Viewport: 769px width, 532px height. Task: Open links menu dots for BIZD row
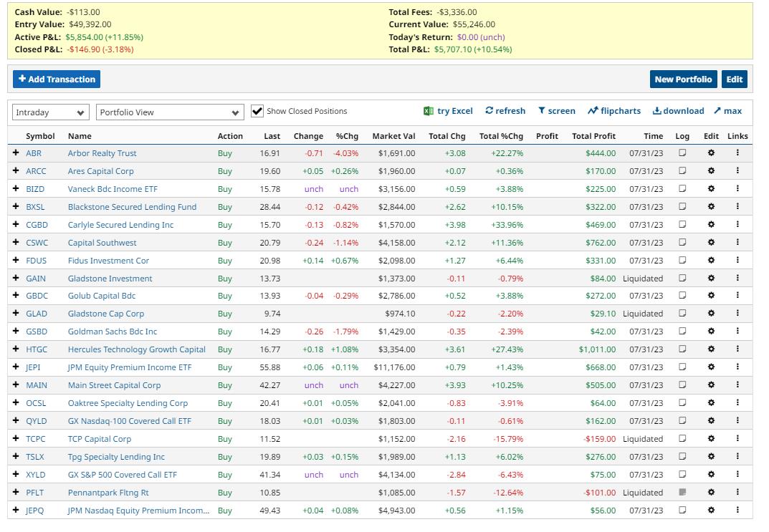(737, 188)
